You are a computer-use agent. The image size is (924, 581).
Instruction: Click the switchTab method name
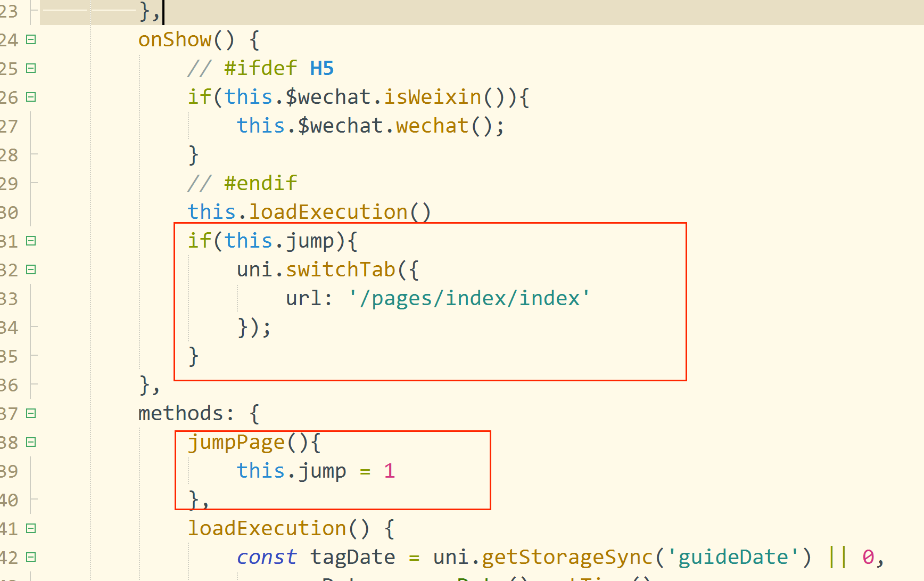(x=341, y=270)
